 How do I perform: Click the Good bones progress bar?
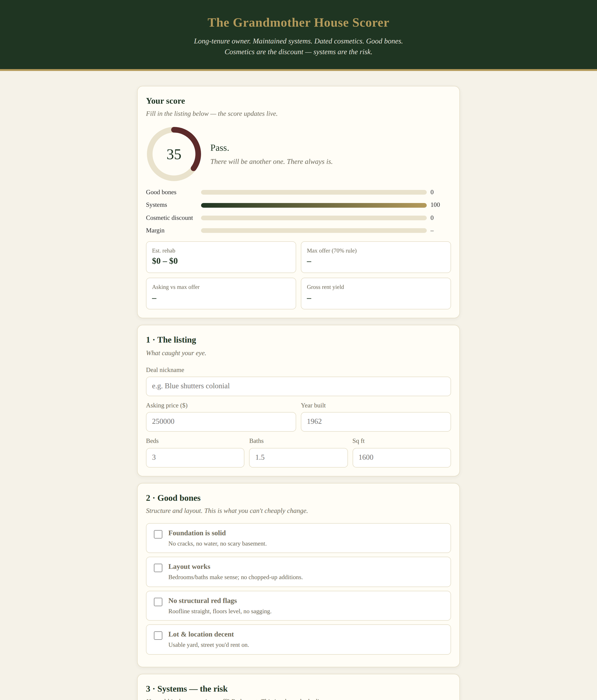pos(314,192)
